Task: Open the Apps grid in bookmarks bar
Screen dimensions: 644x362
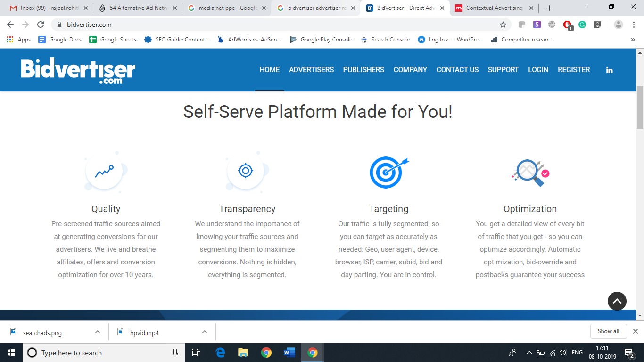Action: point(19,40)
